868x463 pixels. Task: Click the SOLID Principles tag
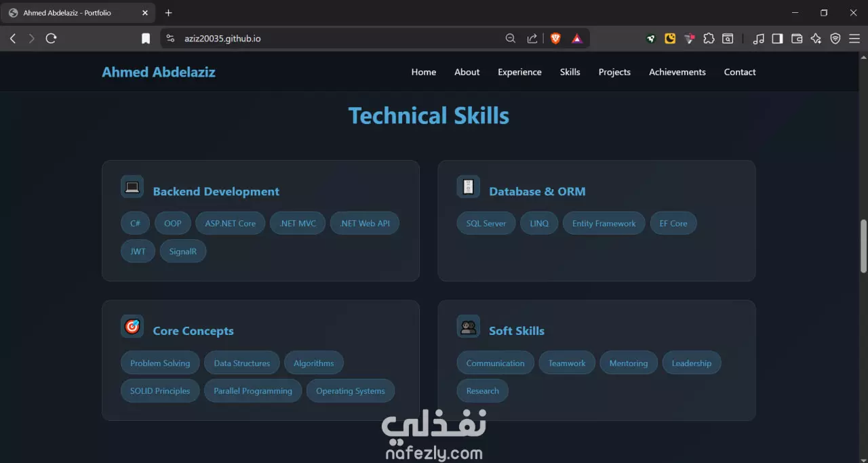(160, 390)
